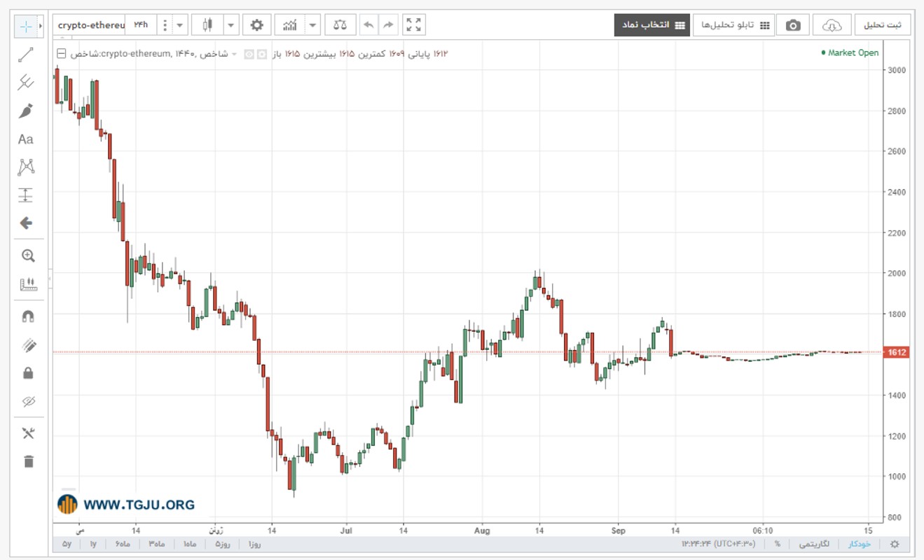Take a chart snapshot with camera icon

coord(793,25)
